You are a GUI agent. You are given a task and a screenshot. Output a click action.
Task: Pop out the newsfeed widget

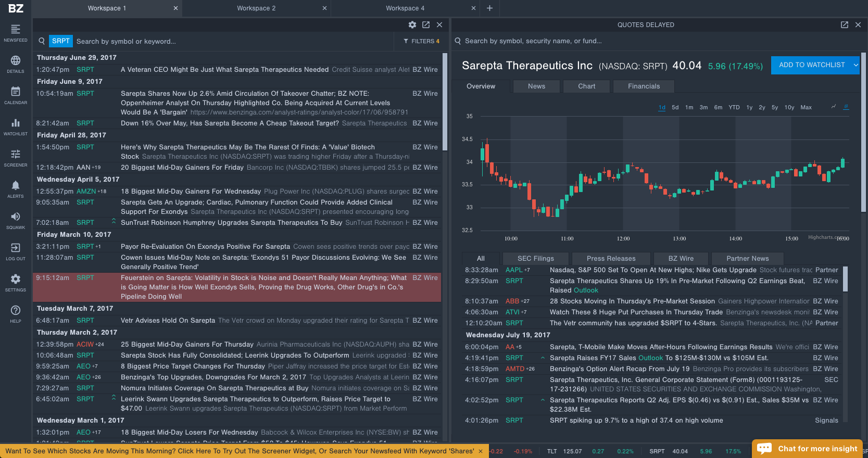pos(426,25)
